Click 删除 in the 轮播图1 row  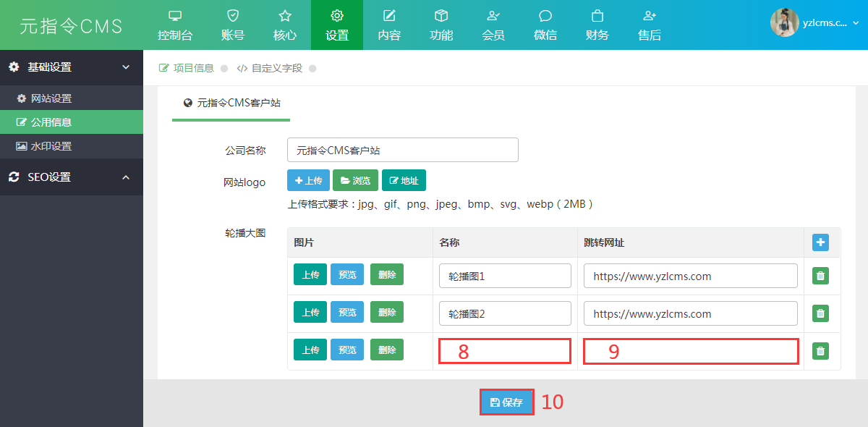pos(387,274)
